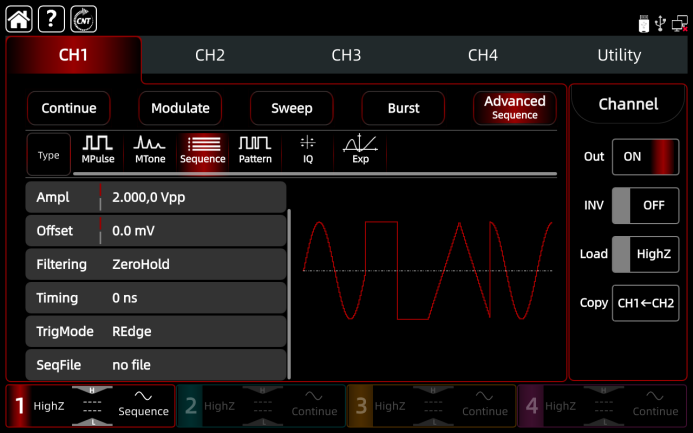The image size is (693, 433).
Task: Pick the Exp waveform type icon
Action: click(x=360, y=150)
